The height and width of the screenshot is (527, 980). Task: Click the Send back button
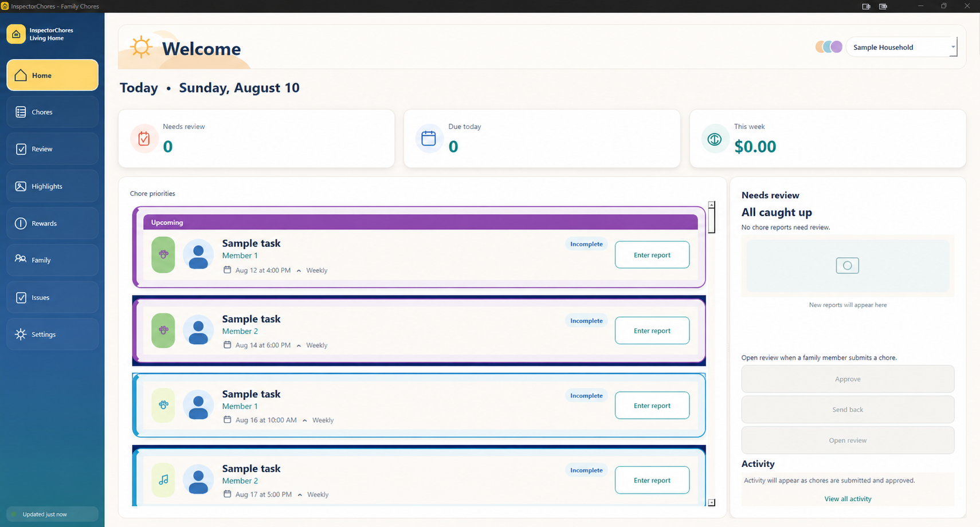848,410
